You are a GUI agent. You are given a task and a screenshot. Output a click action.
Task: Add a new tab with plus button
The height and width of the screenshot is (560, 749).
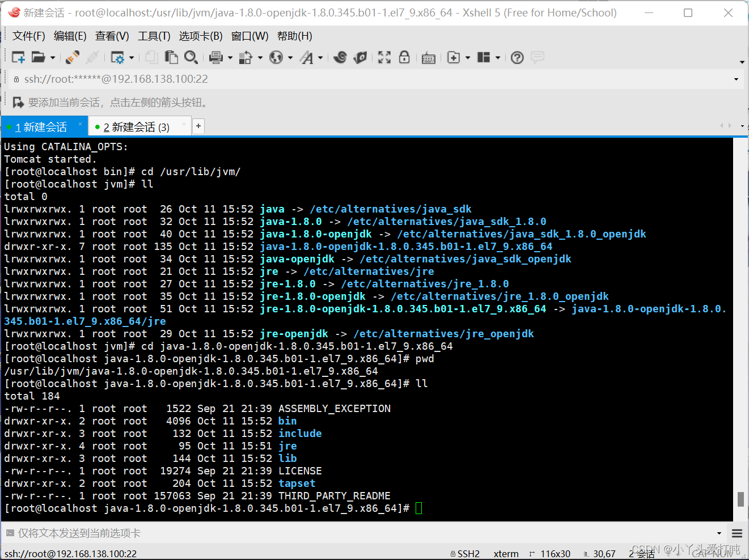click(198, 126)
